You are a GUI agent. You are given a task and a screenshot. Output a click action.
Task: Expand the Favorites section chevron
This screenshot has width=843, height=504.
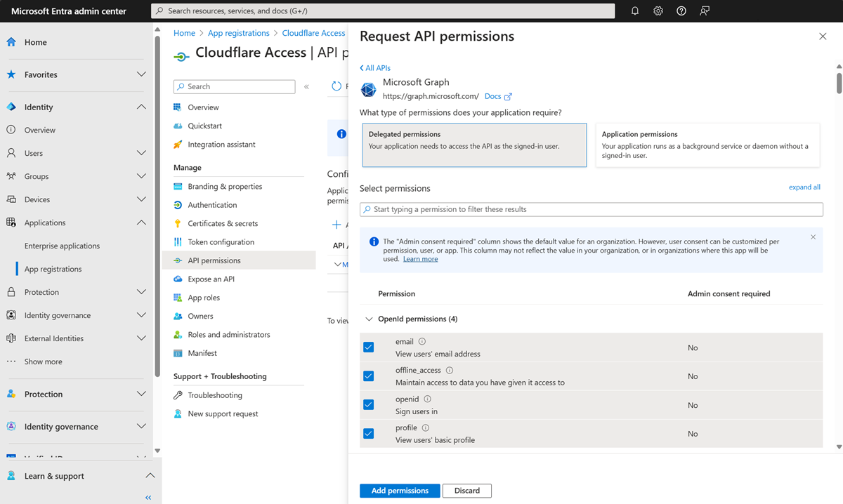pyautogui.click(x=141, y=74)
